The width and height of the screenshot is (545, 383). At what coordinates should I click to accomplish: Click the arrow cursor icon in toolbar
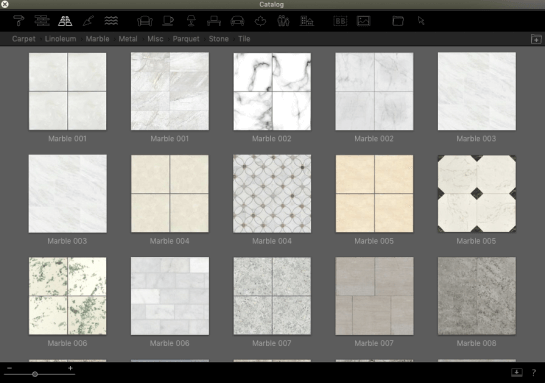(421, 21)
